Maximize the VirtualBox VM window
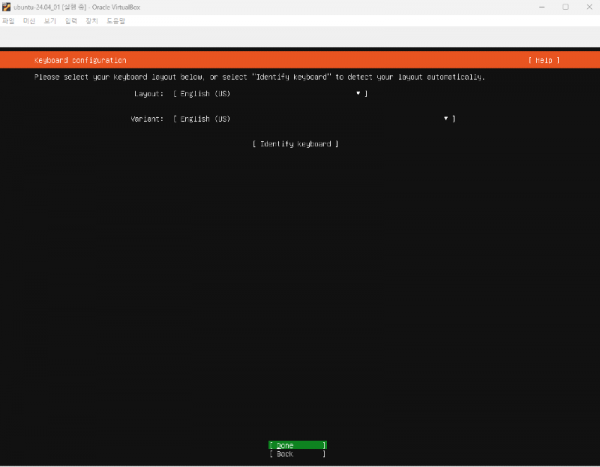This screenshot has height=467, width=600. pyautogui.click(x=564, y=7)
